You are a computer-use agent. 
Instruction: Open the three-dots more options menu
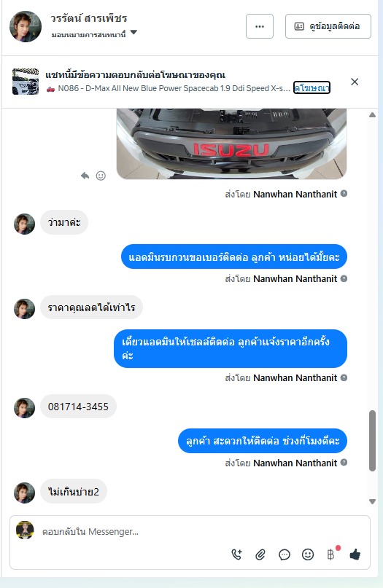click(260, 26)
